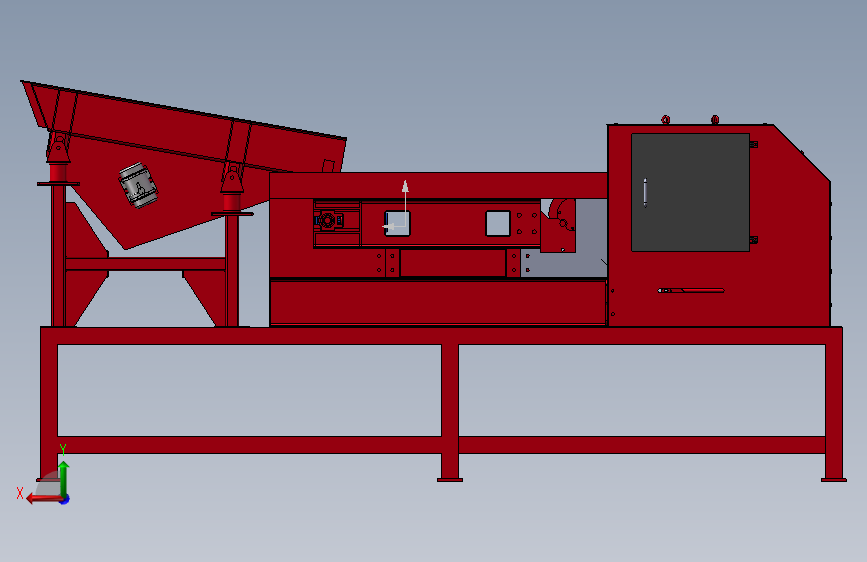Select the right square opening in conveyor frame
867x562 pixels.
click(498, 223)
